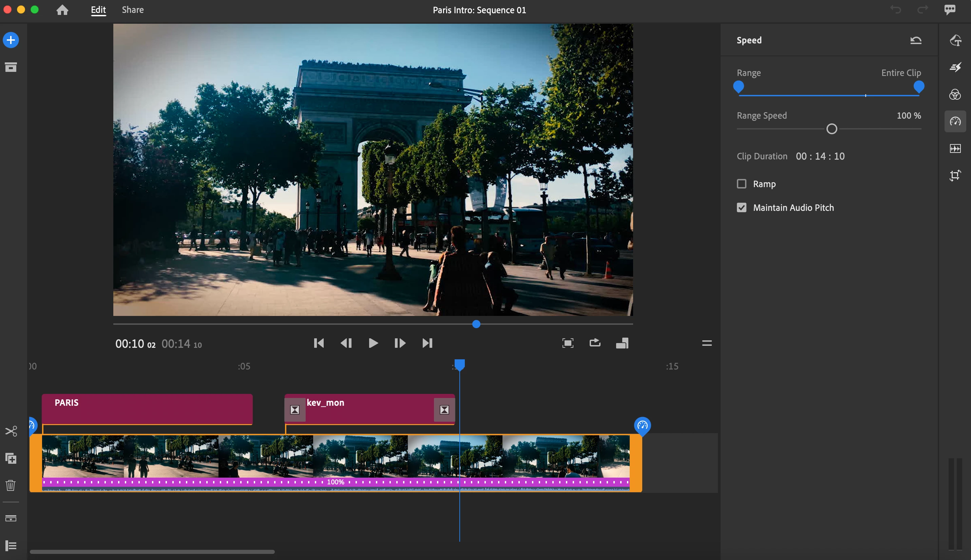Open the project assets panel icon
Image resolution: width=971 pixels, height=560 pixels.
pyautogui.click(x=11, y=67)
